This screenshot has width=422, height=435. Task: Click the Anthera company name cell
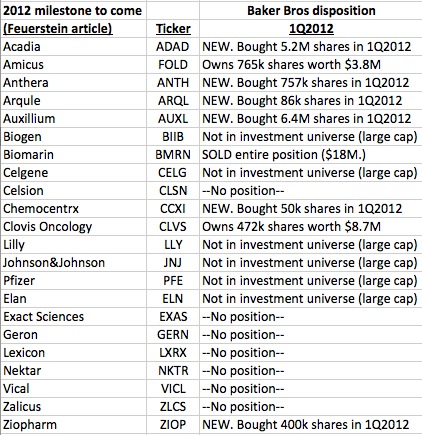click(73, 83)
